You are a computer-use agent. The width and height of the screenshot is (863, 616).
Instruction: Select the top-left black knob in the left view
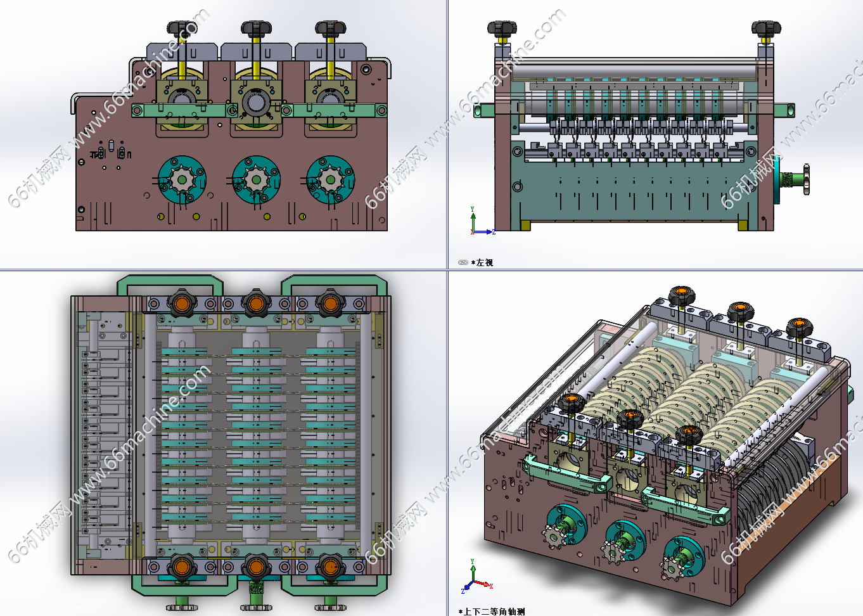click(x=502, y=29)
